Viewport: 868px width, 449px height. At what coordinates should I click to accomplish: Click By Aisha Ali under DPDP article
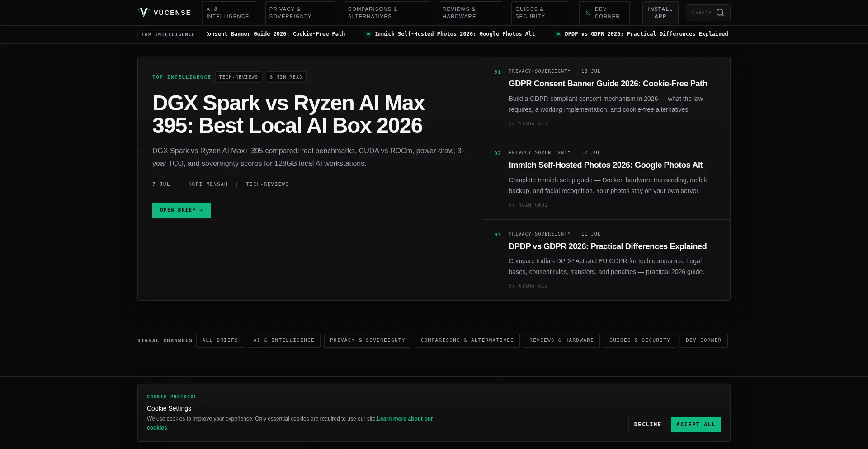[528, 286]
